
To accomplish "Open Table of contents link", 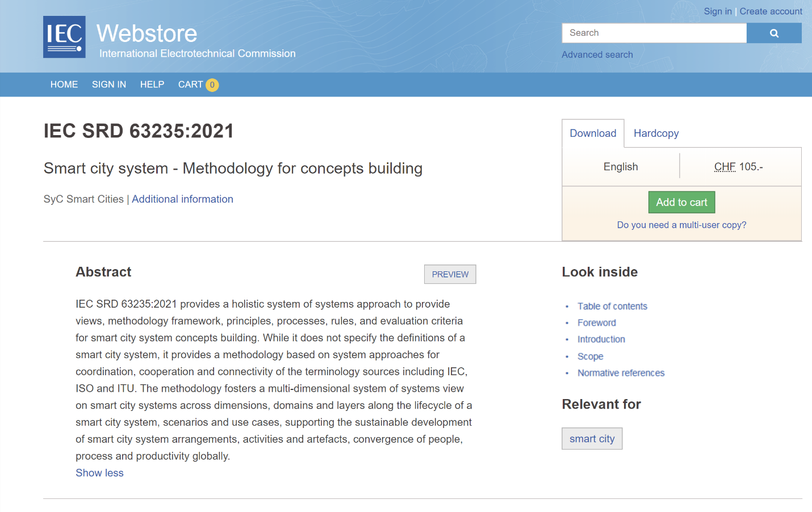I will pyautogui.click(x=612, y=306).
